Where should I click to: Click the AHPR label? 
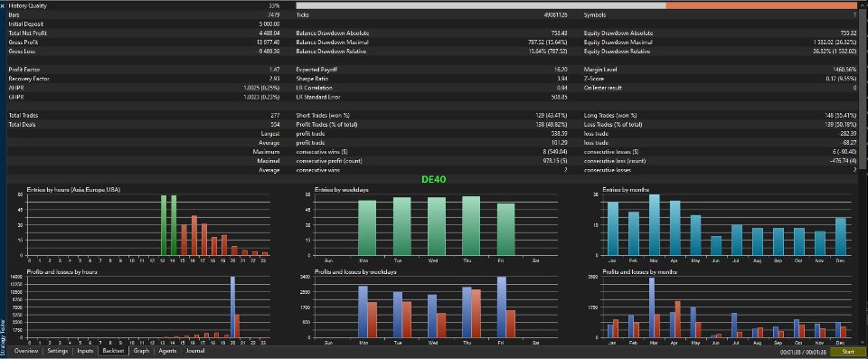[x=16, y=88]
